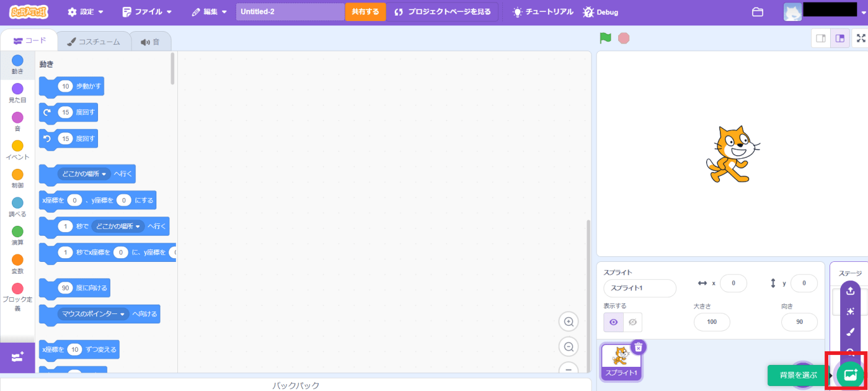Zoom out the code workspace
868x391 pixels.
(x=569, y=346)
